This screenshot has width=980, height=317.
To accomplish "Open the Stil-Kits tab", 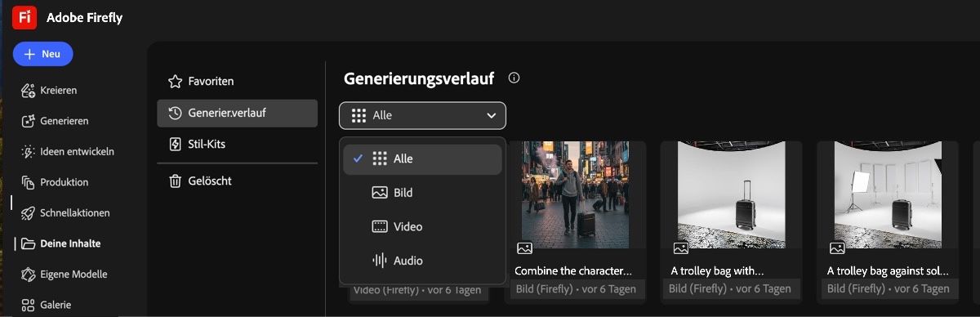I will 237,144.
